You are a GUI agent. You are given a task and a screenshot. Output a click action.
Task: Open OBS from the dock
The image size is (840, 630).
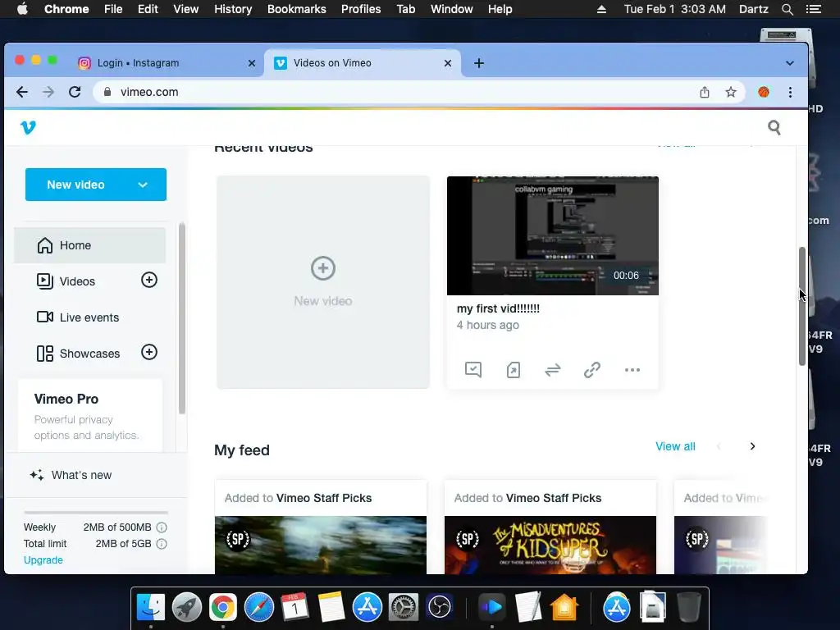coord(440,607)
